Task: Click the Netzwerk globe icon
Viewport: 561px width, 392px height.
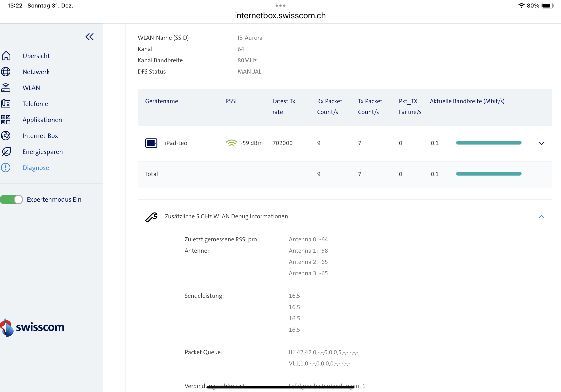Action: point(6,72)
